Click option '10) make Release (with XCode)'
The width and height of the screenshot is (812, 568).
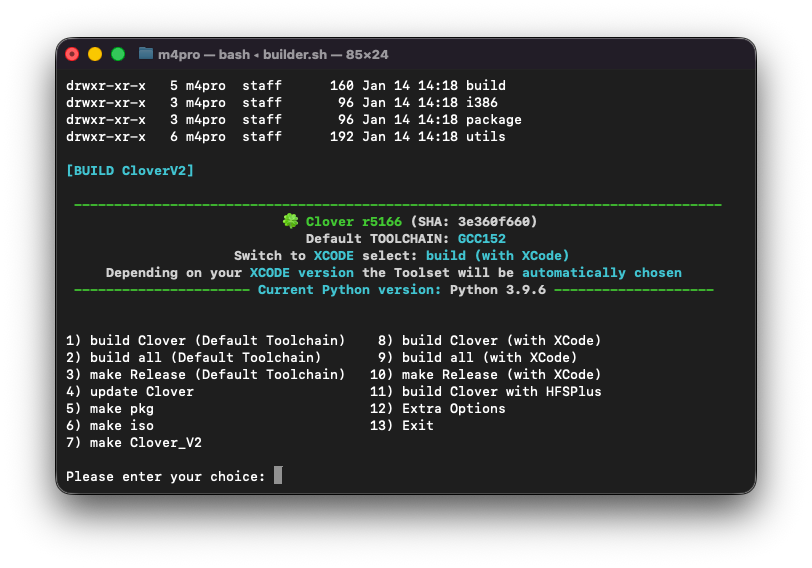pos(485,375)
